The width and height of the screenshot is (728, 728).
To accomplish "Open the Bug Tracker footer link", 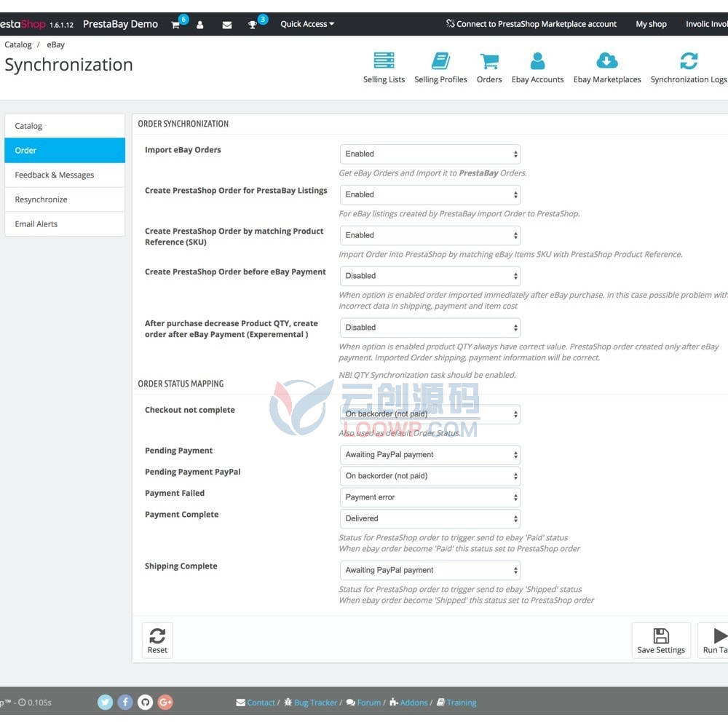I will (x=311, y=703).
